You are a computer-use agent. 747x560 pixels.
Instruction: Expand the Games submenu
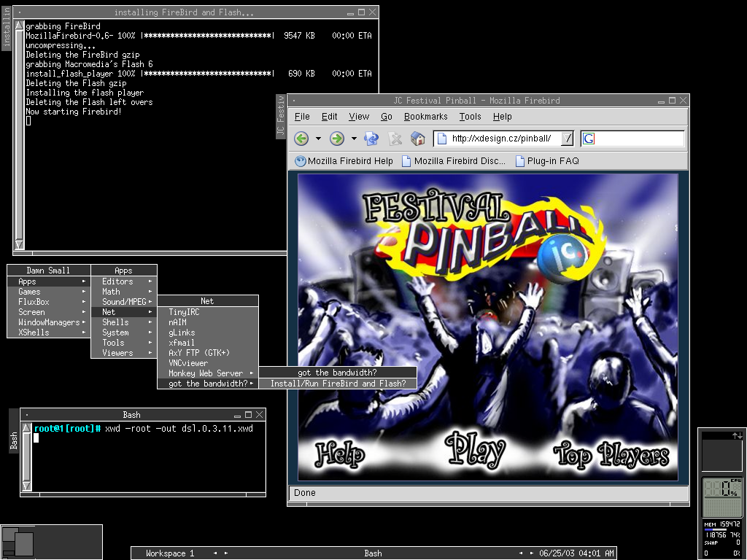pyautogui.click(x=49, y=292)
